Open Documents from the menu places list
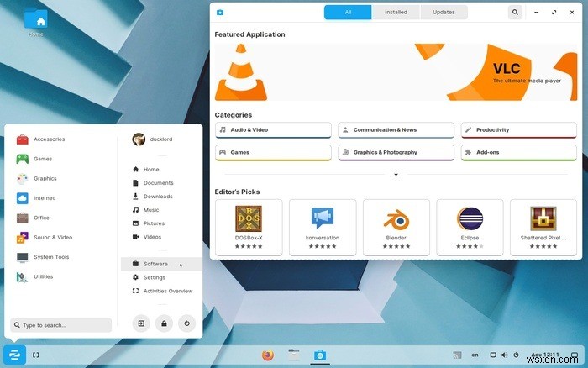The height and width of the screenshot is (368, 588). point(153,182)
